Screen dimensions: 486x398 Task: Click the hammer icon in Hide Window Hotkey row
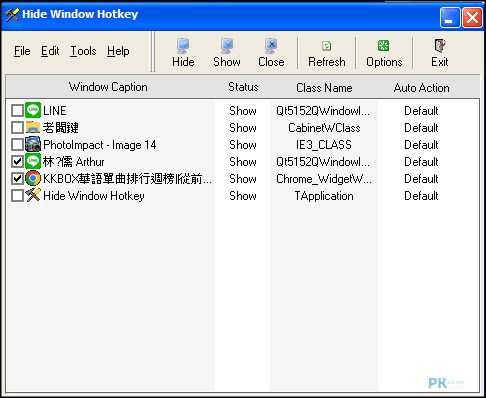click(x=33, y=195)
